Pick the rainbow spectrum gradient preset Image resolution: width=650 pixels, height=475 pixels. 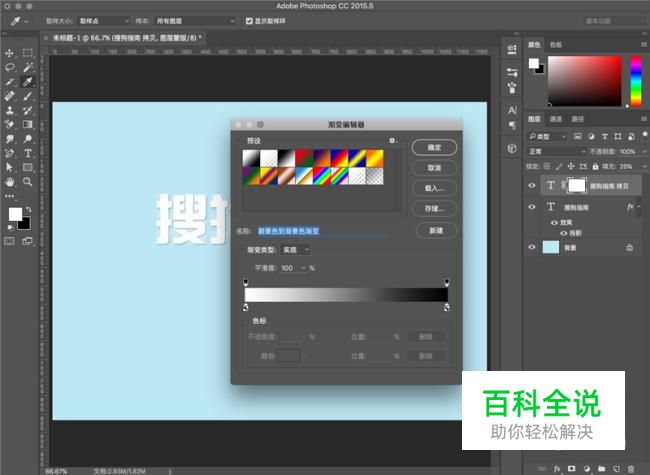click(x=322, y=176)
